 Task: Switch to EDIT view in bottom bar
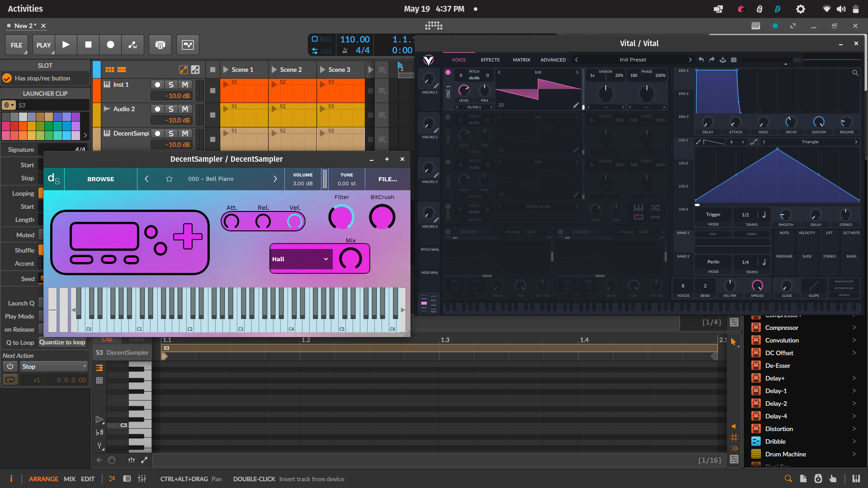tap(88, 479)
